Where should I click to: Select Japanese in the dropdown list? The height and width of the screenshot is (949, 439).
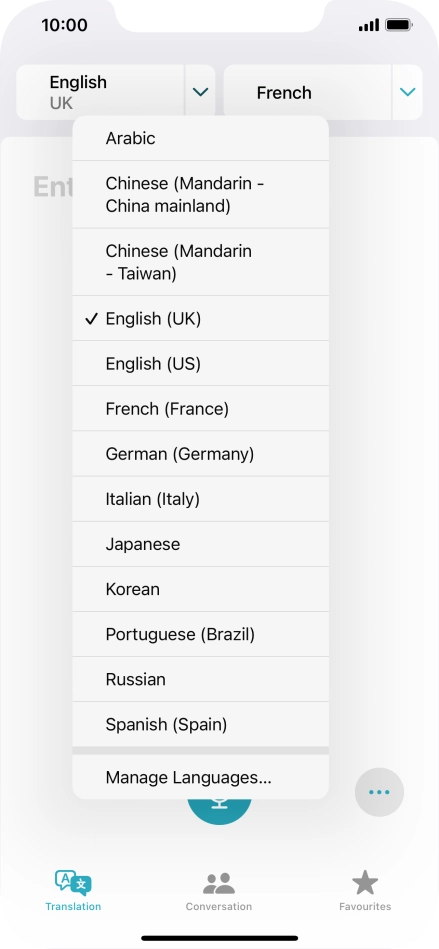tap(200, 544)
